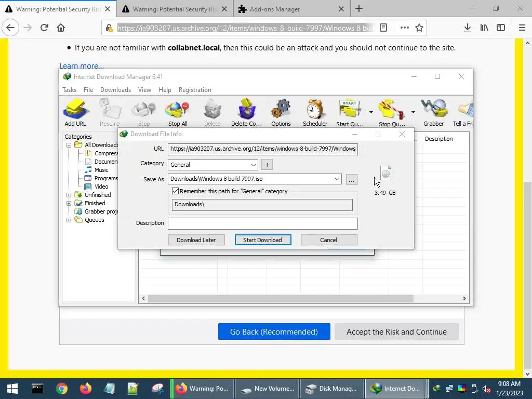The height and width of the screenshot is (399, 532).
Task: Click the Stop Queue toolbar icon
Action: (x=392, y=113)
